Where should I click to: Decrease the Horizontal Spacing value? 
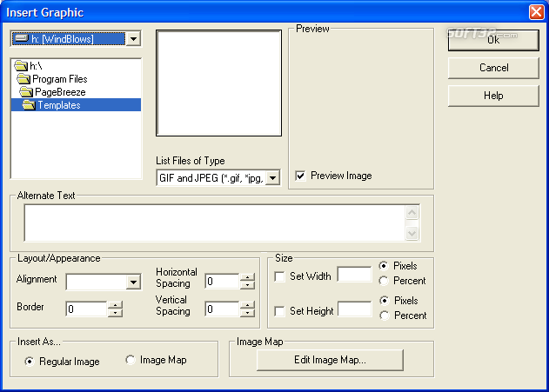tap(248, 285)
